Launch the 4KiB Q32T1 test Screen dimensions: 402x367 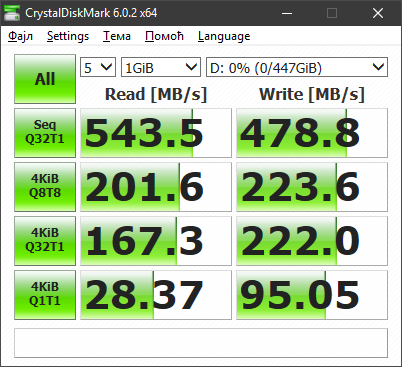coord(45,241)
